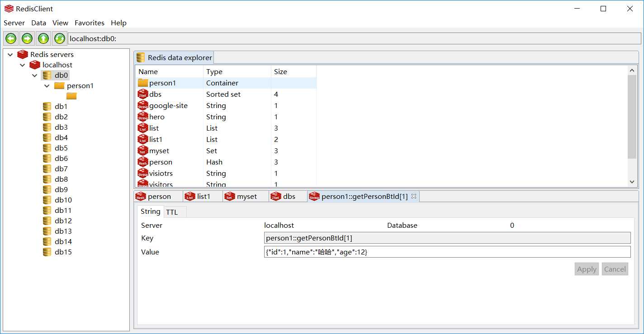644x334 pixels.
Task: Click the db0 database icon in tree
Action: pos(47,75)
